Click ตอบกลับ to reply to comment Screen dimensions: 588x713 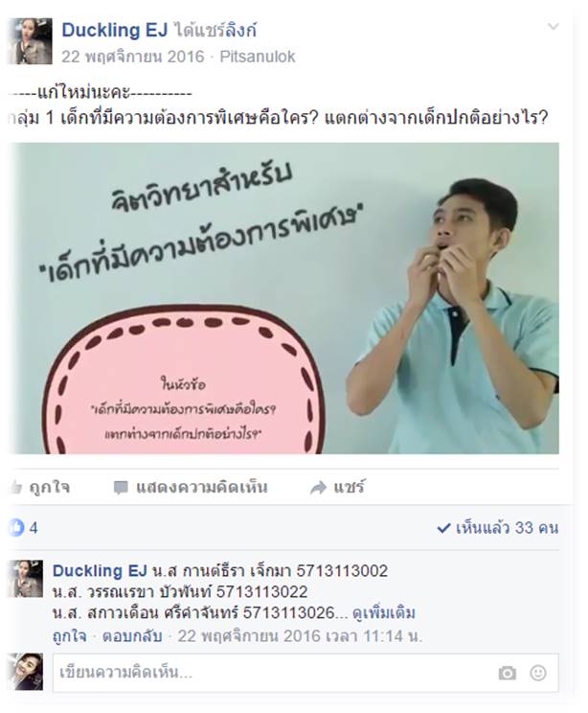point(132,635)
